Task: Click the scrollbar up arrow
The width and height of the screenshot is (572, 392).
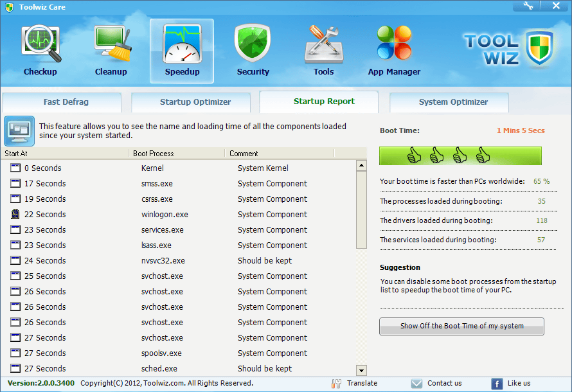Action: (x=361, y=166)
